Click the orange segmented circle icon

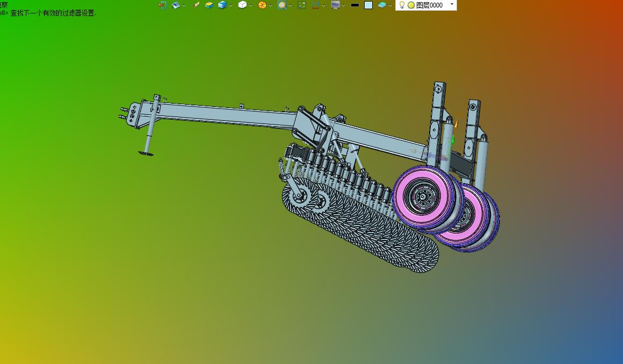coord(262,5)
